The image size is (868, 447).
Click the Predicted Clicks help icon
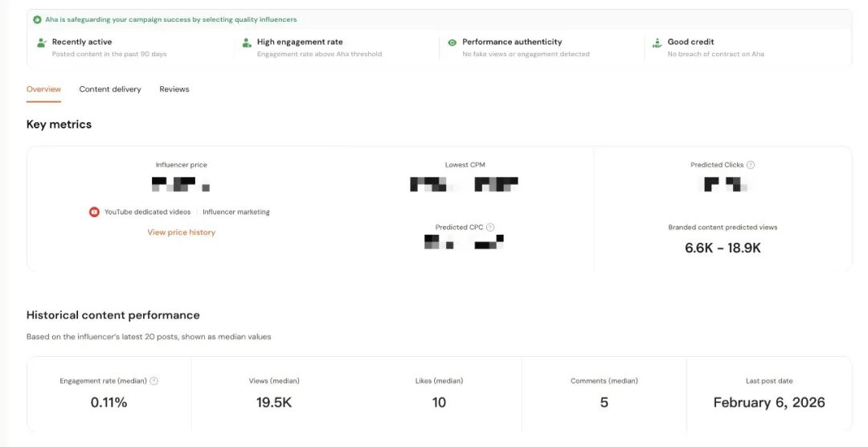tap(751, 165)
